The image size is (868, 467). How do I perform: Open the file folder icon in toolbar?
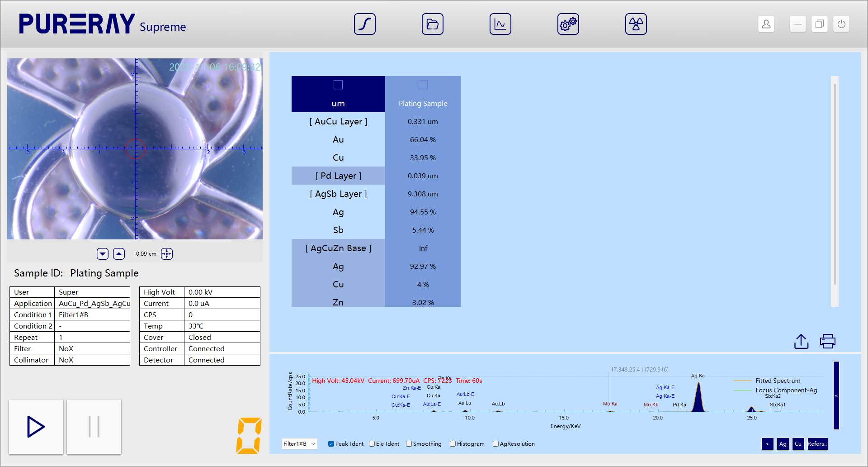[x=432, y=24]
